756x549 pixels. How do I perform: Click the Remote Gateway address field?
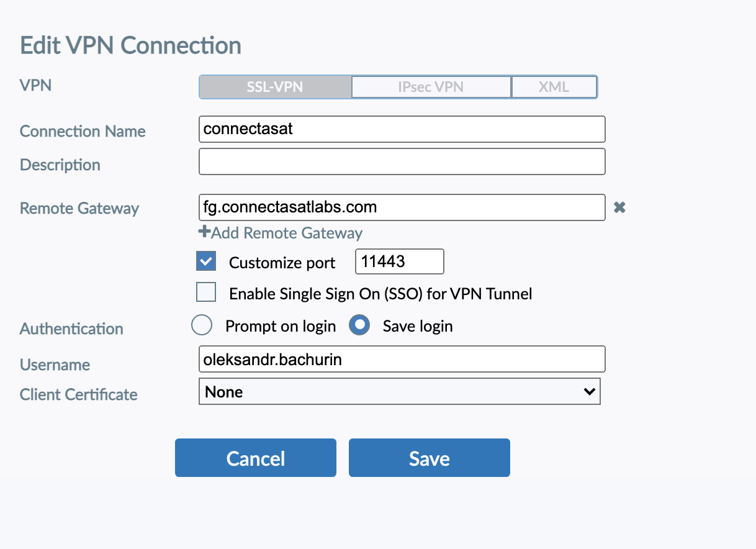(402, 207)
